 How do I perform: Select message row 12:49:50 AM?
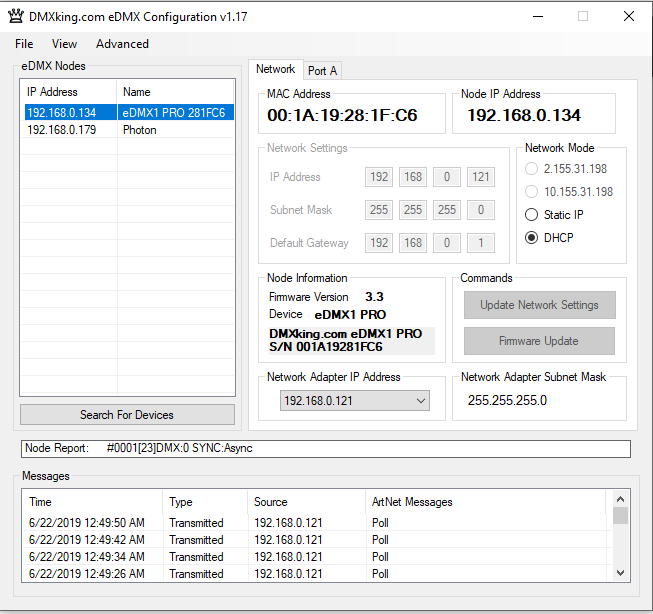coord(317,523)
